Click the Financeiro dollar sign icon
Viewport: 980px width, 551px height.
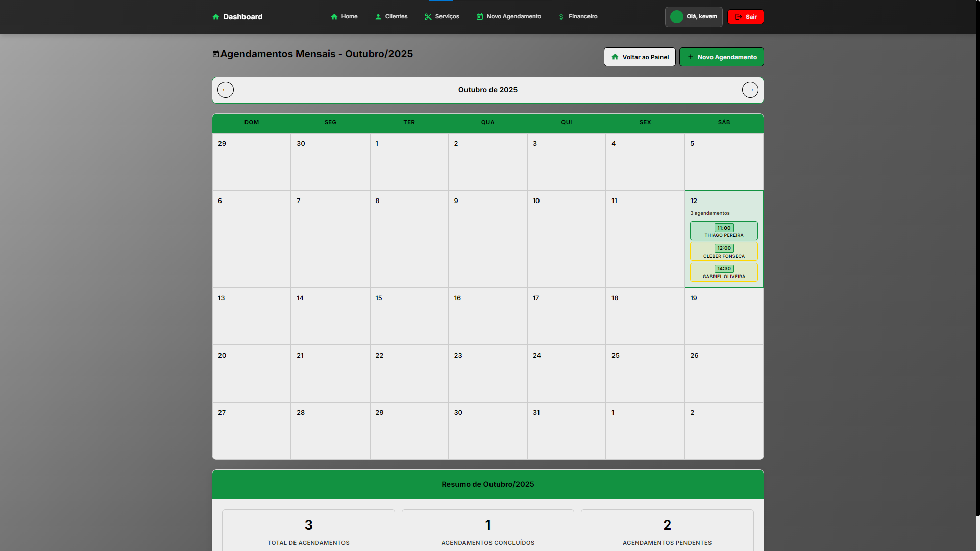click(561, 17)
